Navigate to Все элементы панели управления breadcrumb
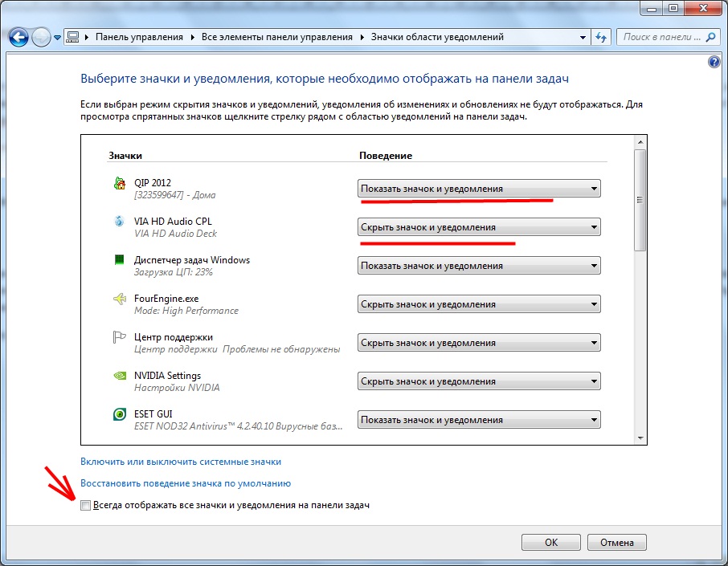Screen dimensions: 728x566 click(276, 37)
